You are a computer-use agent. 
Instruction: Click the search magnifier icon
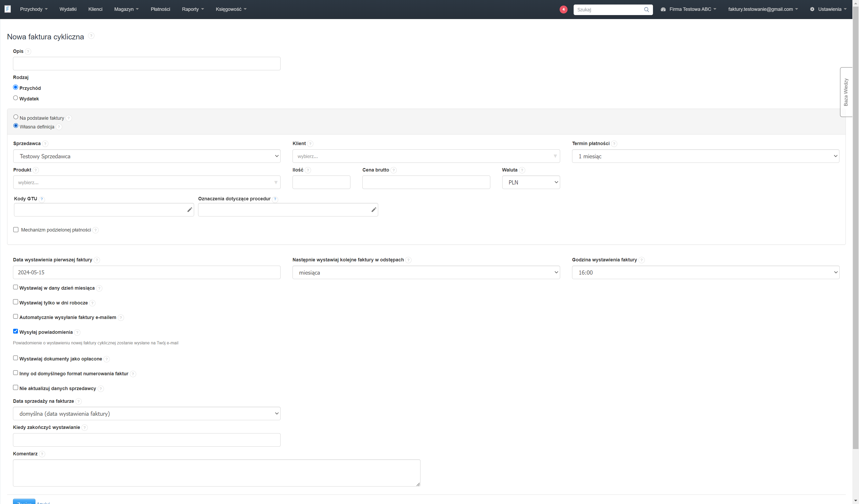click(x=646, y=10)
